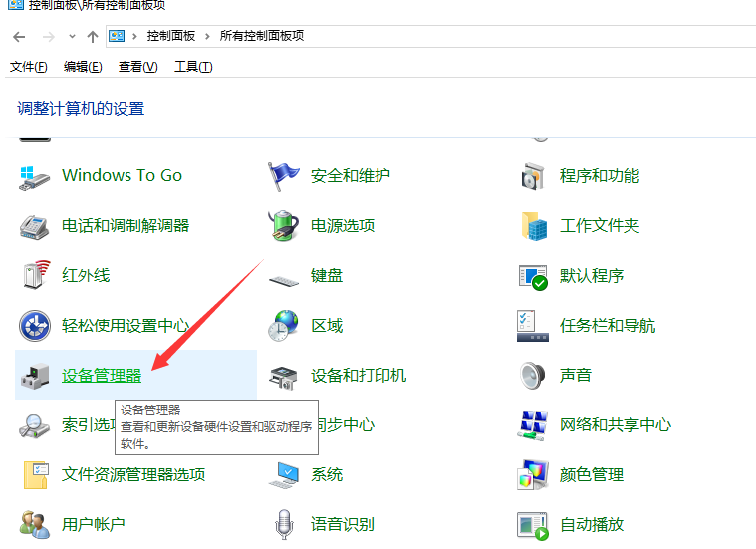Click the back navigation arrow
The width and height of the screenshot is (756, 549).
click(x=19, y=36)
